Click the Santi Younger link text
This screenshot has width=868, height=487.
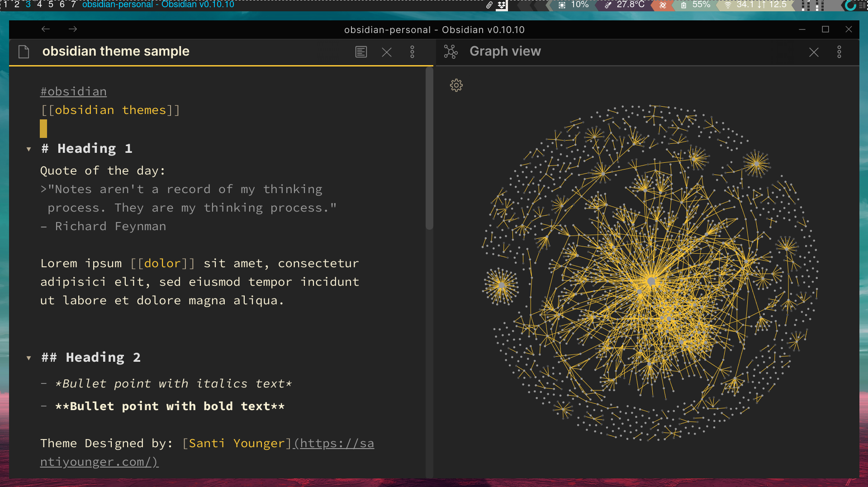[x=237, y=443]
